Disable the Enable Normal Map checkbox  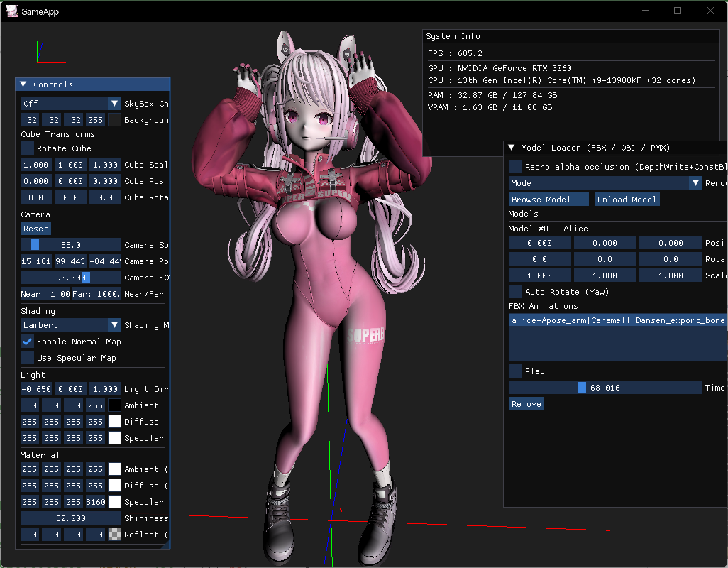click(27, 342)
